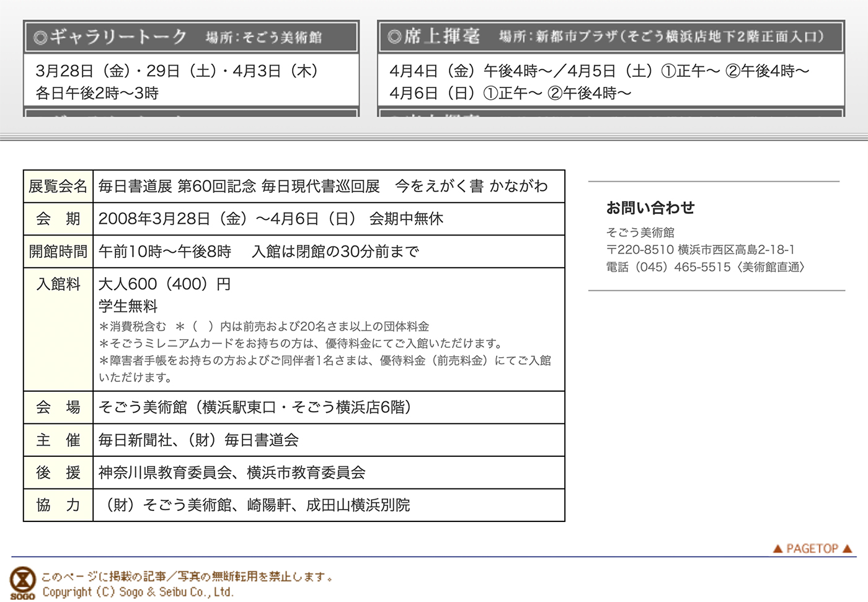
Task: Click the SOGO logo icon
Action: point(22,583)
